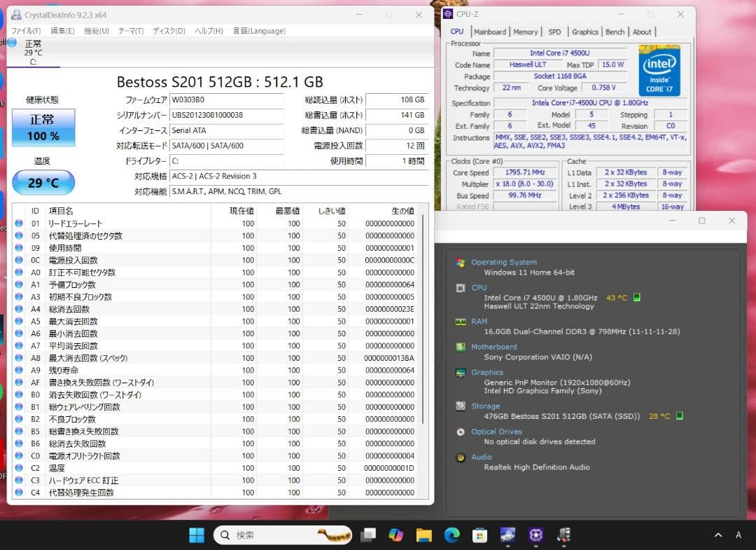Select the Speccy CPU category icon
The height and width of the screenshot is (550, 756).
tap(461, 287)
